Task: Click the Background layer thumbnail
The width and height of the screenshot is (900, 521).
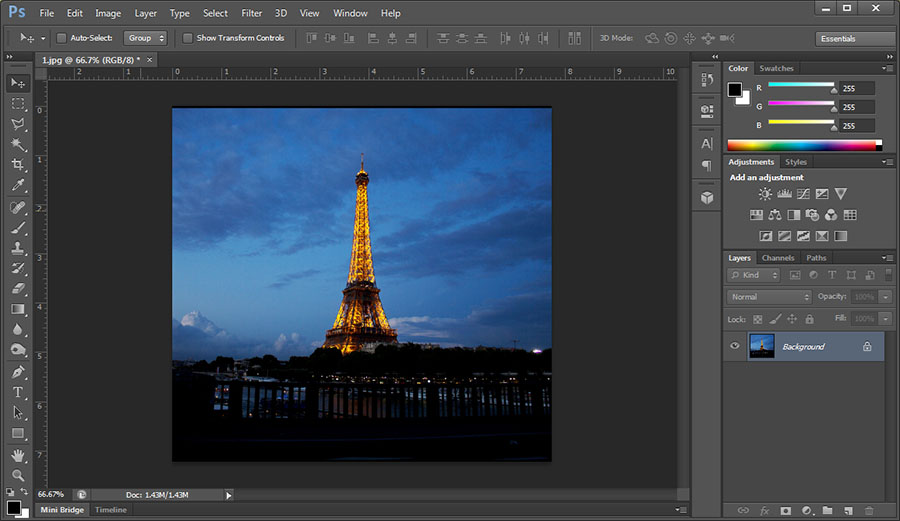Action: tap(762, 346)
